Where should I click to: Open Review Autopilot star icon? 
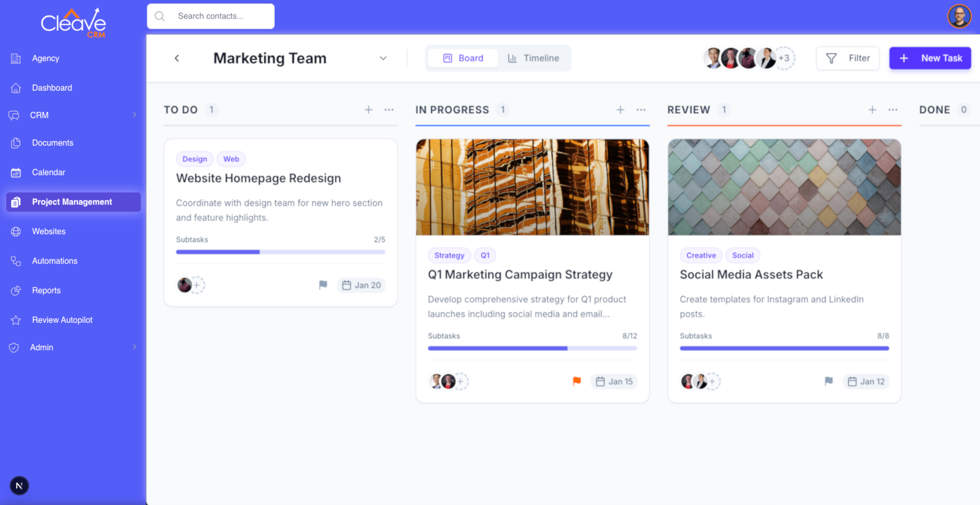coord(16,320)
